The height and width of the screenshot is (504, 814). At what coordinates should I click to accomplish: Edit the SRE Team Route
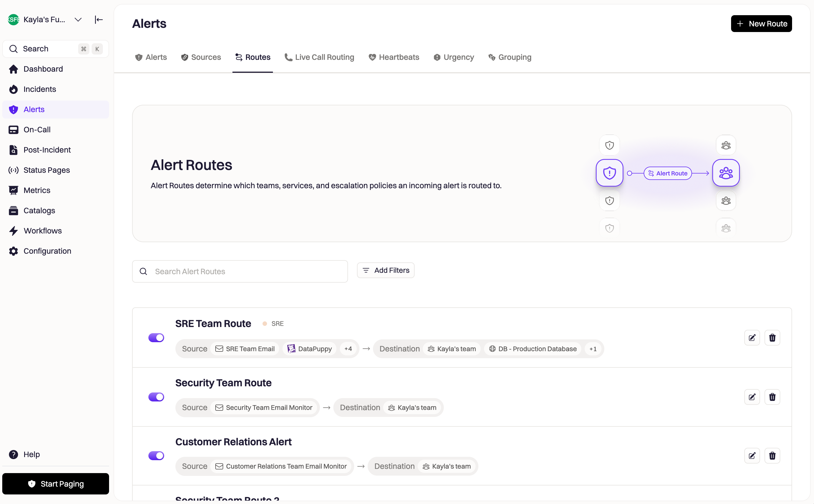[752, 338]
